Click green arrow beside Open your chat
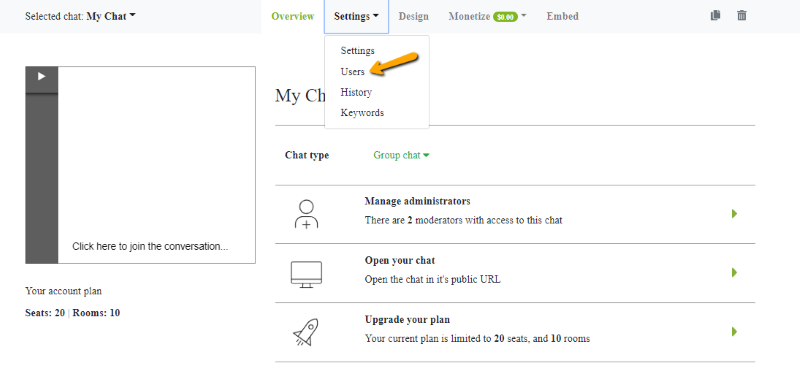800x377 pixels. point(734,272)
